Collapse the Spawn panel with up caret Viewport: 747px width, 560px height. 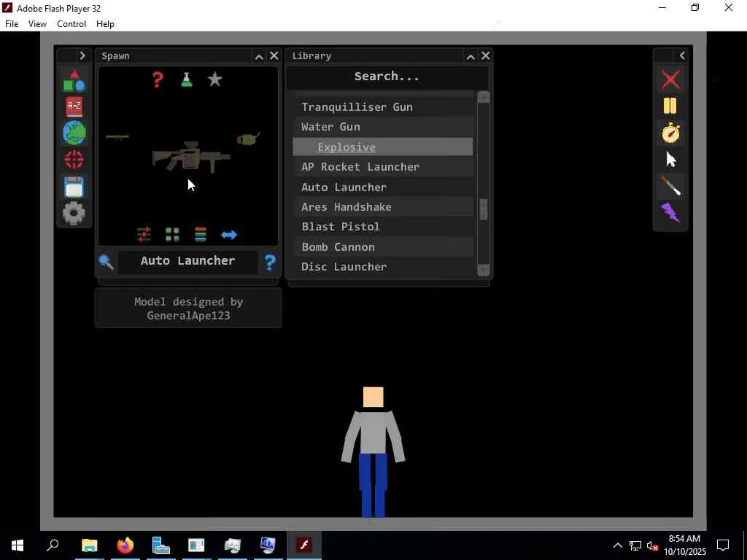pos(259,57)
